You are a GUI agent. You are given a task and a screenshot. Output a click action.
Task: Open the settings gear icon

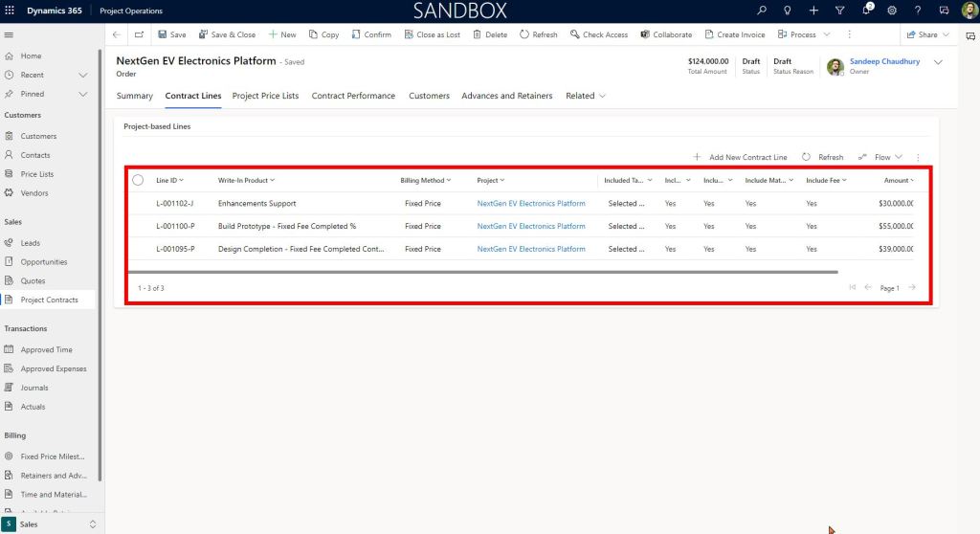(891, 11)
